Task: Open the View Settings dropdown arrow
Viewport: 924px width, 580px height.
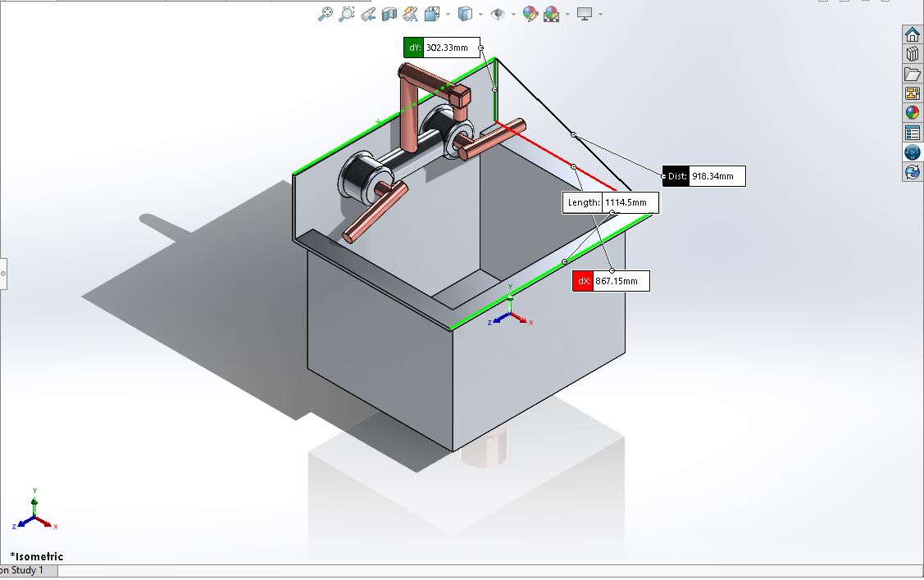Action: (x=600, y=14)
